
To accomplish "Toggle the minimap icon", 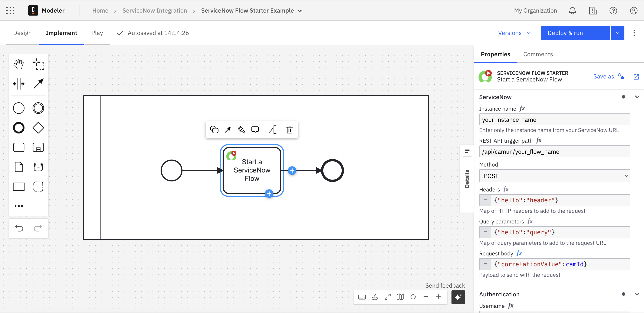I will 400,297.
